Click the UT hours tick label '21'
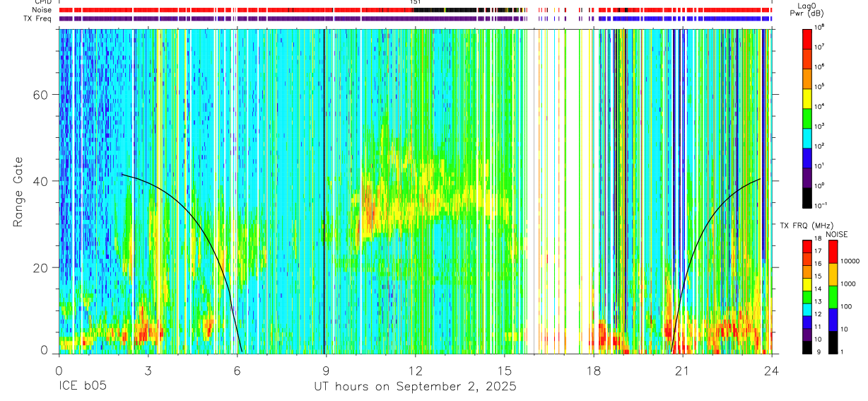Screen dimensions: 868x401 682,370
